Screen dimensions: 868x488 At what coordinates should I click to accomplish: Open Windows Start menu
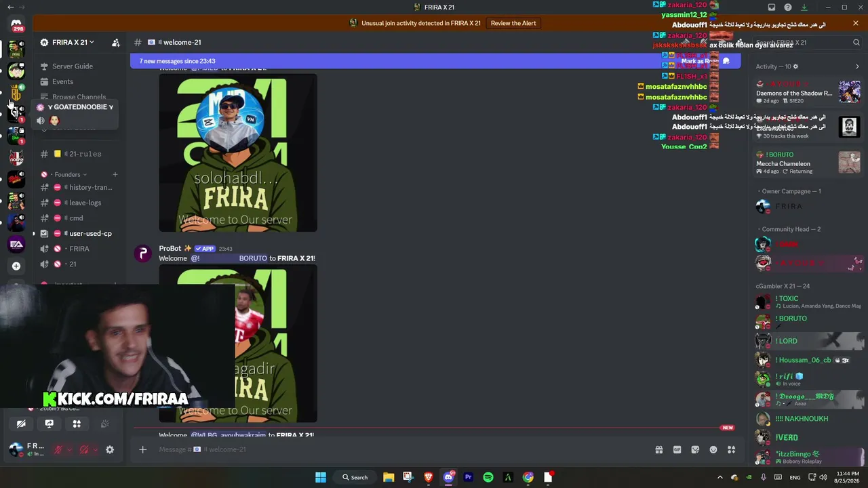click(x=321, y=477)
